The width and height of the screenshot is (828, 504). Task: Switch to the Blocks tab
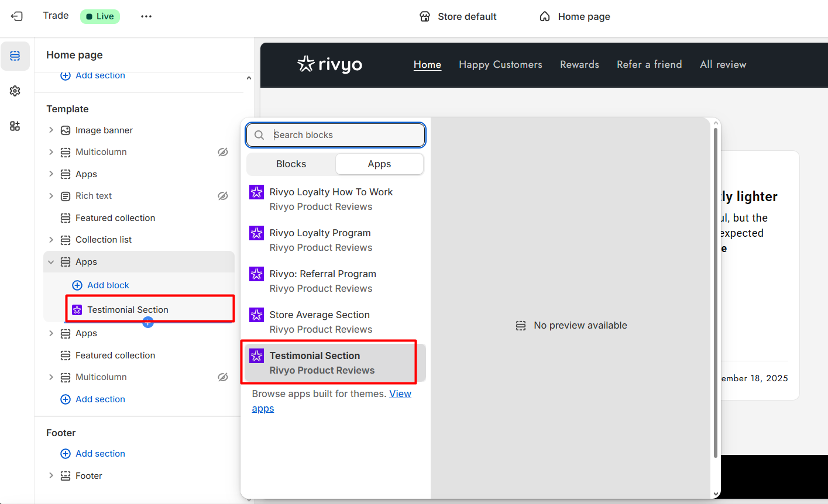291,164
